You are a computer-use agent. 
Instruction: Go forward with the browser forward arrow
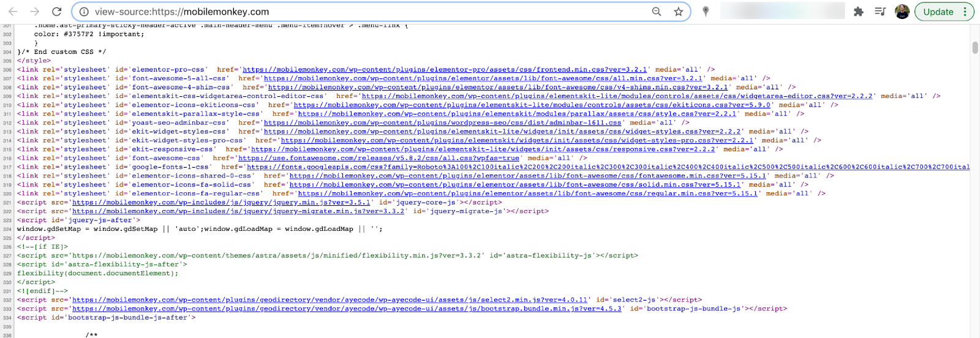coord(35,12)
